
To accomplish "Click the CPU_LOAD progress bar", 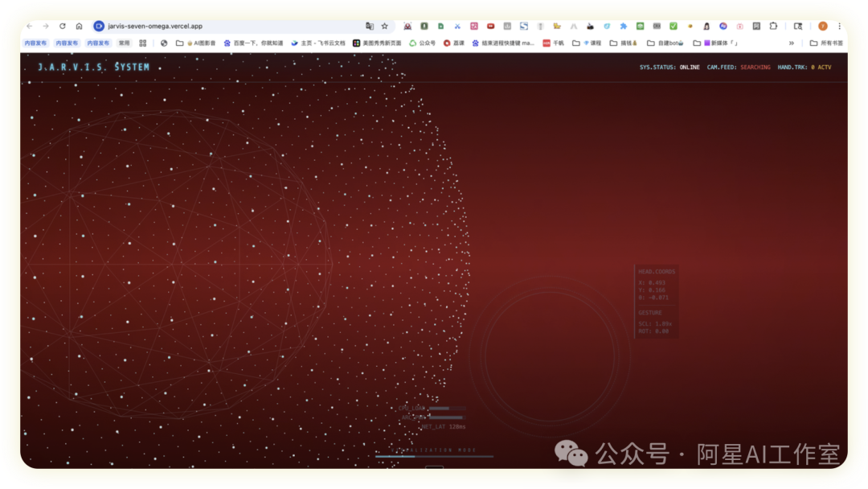I will 448,409.
